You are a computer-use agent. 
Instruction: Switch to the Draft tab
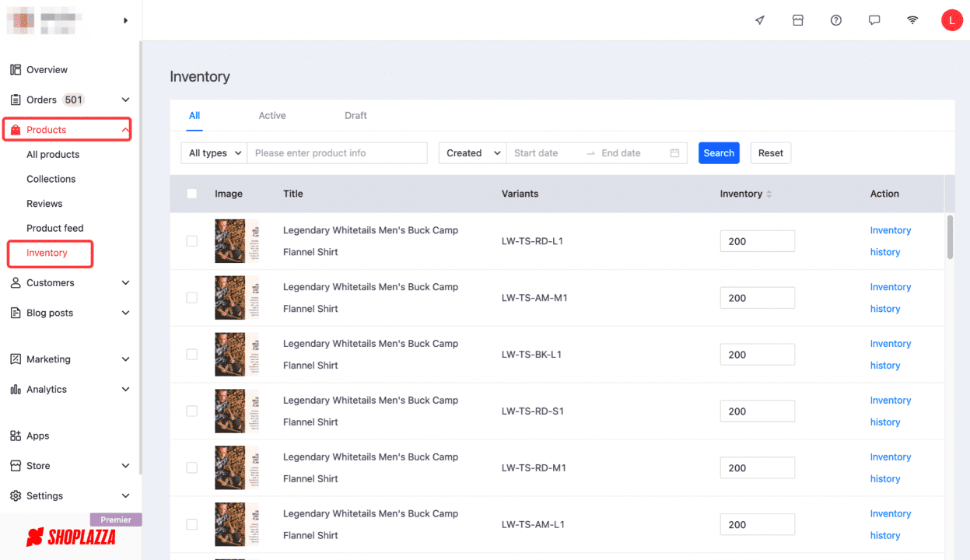coord(355,116)
